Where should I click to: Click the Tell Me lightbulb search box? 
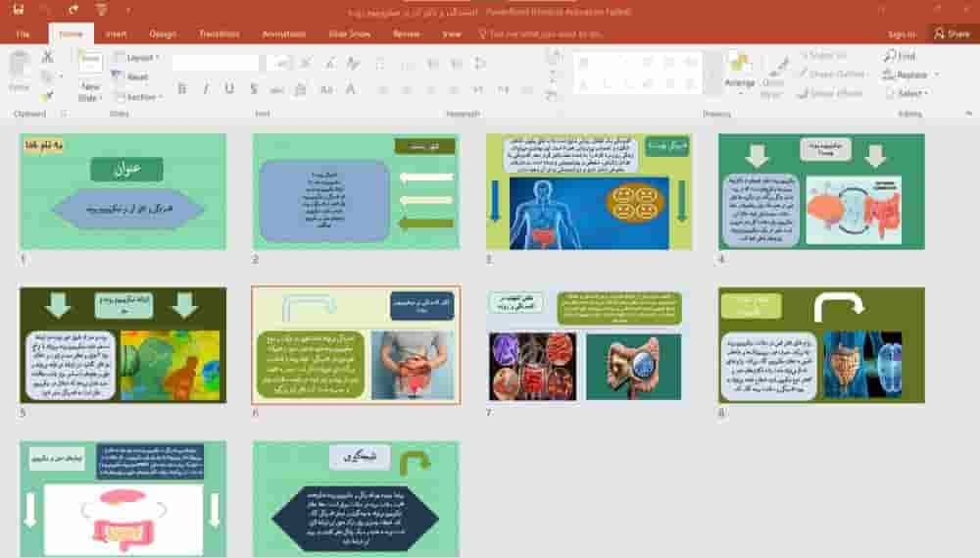pyautogui.click(x=540, y=33)
